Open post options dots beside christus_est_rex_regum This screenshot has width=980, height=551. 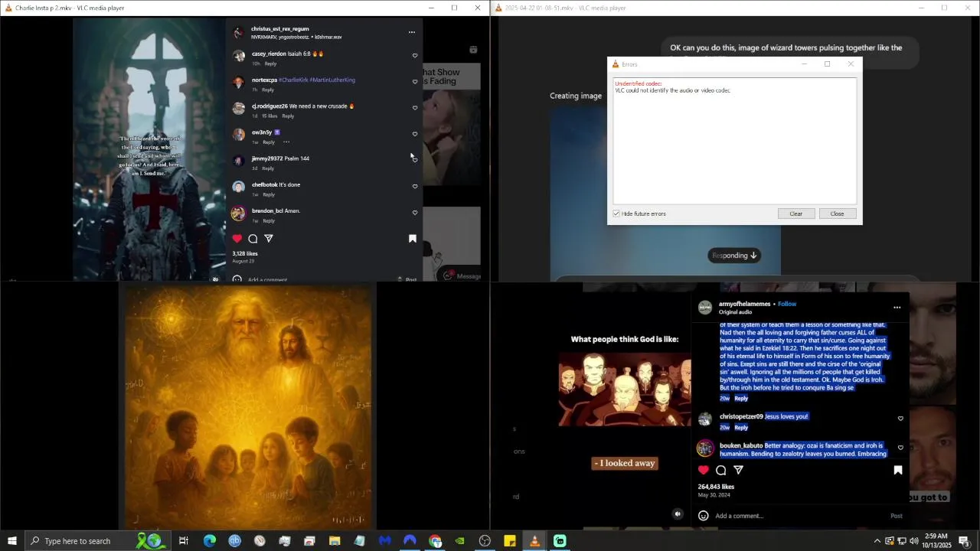pos(411,32)
